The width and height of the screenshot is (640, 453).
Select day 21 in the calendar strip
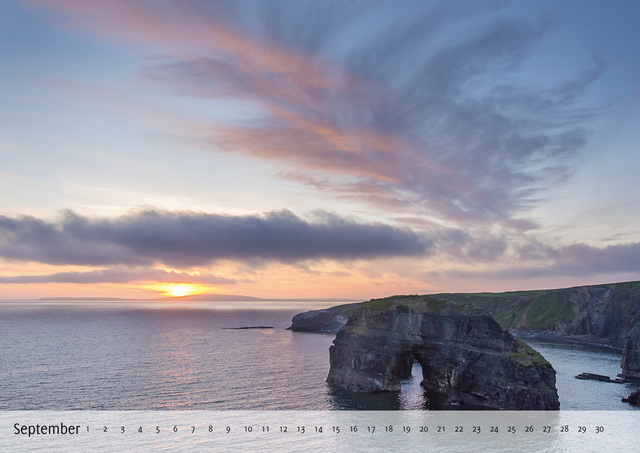click(x=441, y=429)
